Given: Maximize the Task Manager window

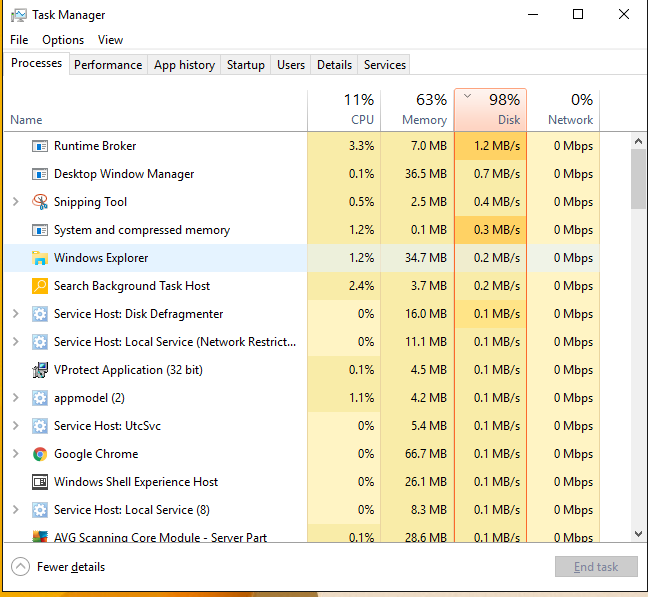Looking at the screenshot, I should pos(578,14).
